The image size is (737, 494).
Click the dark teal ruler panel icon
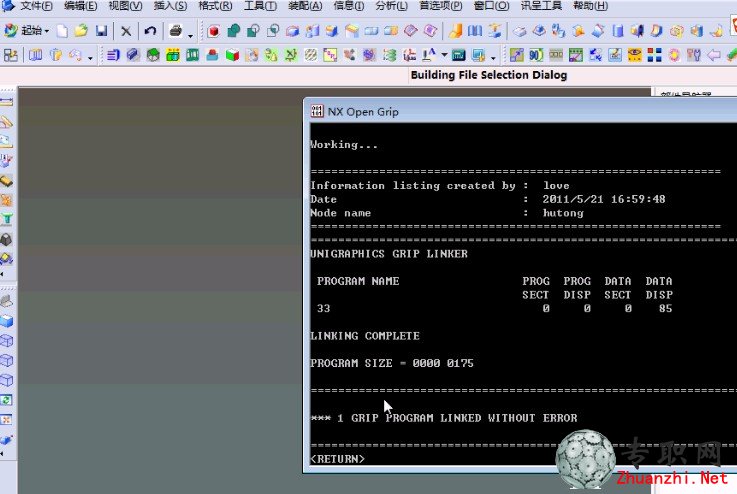[x=458, y=55]
